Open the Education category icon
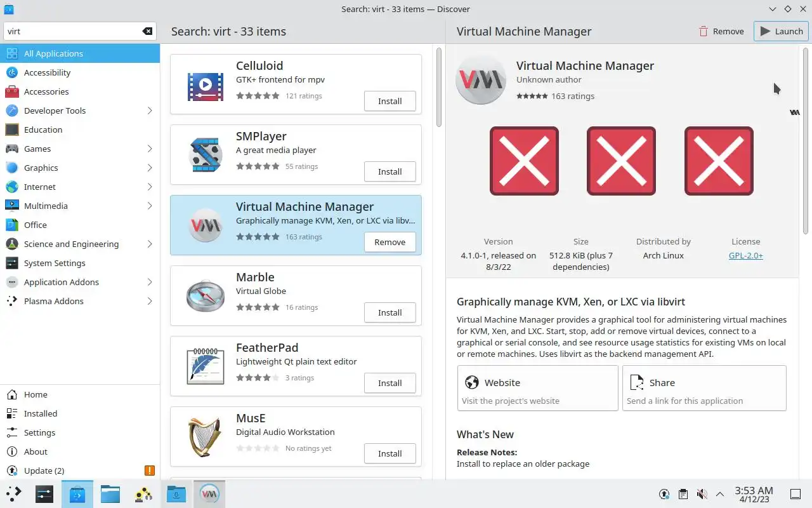Viewport: 812px width, 508px height. [11, 130]
